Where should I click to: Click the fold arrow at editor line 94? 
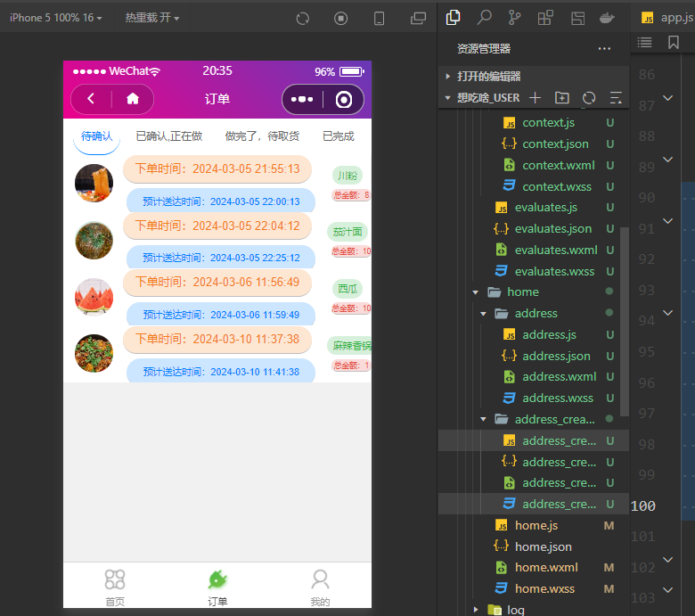pos(668,313)
